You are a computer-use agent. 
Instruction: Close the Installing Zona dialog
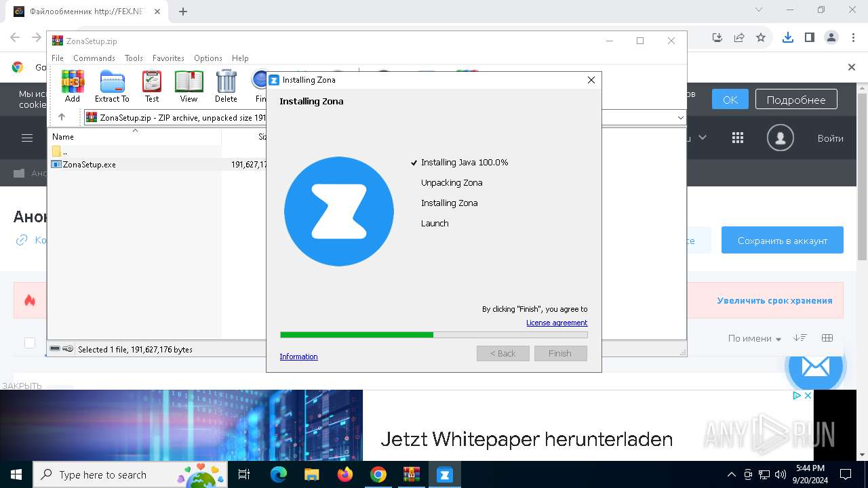(x=591, y=80)
